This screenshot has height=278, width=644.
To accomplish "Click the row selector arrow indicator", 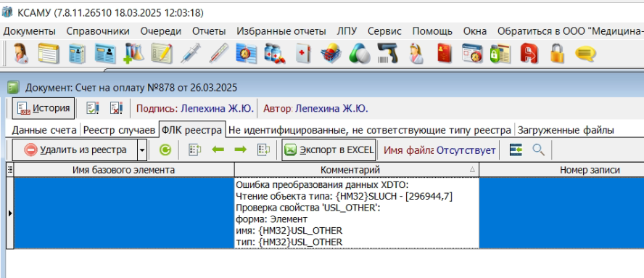I will coord(10,213).
